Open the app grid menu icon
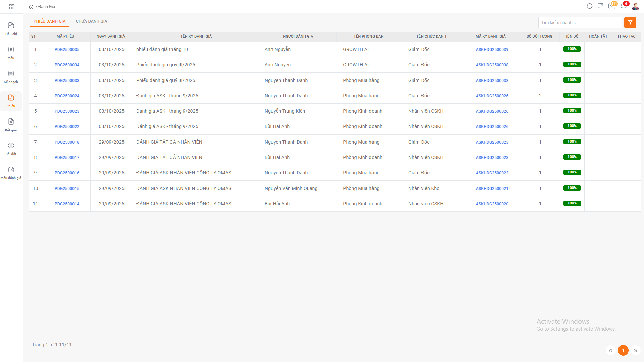Viewport: 644px width, 362px height. coord(12,7)
